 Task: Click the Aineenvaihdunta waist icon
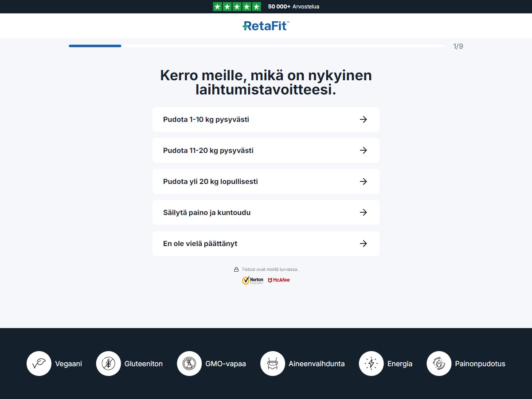coord(273,364)
